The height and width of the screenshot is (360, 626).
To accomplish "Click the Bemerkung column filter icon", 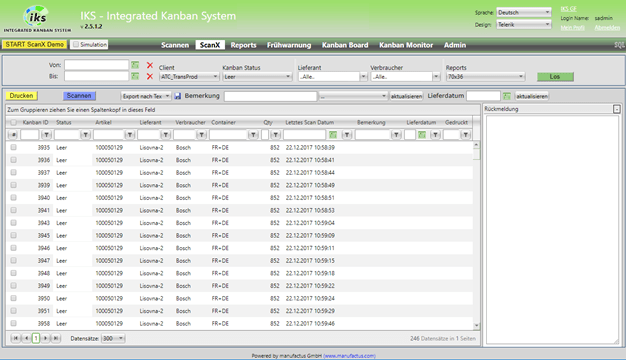I will (396, 135).
